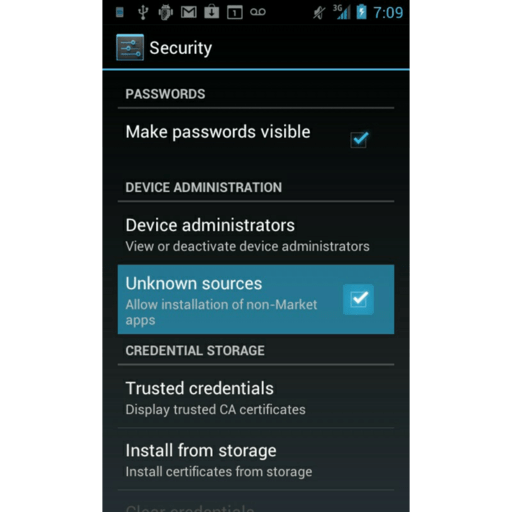Tap the Settings sliders icon beside Security

tap(130, 47)
